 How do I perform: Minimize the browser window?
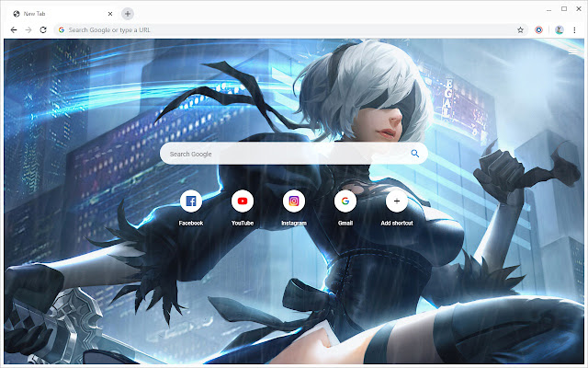549,9
